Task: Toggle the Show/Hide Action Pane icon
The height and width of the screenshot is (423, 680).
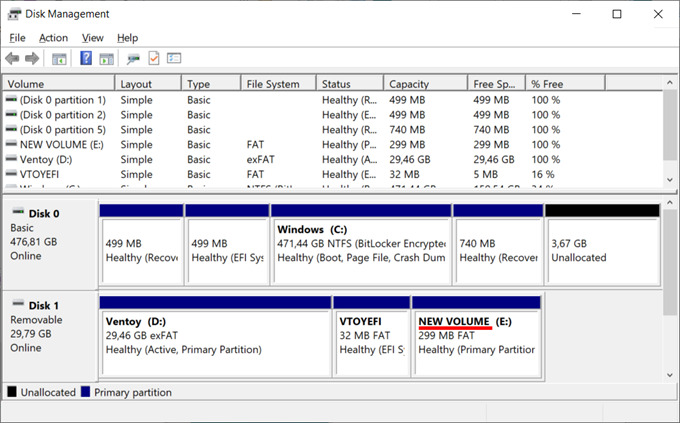Action: point(106,59)
